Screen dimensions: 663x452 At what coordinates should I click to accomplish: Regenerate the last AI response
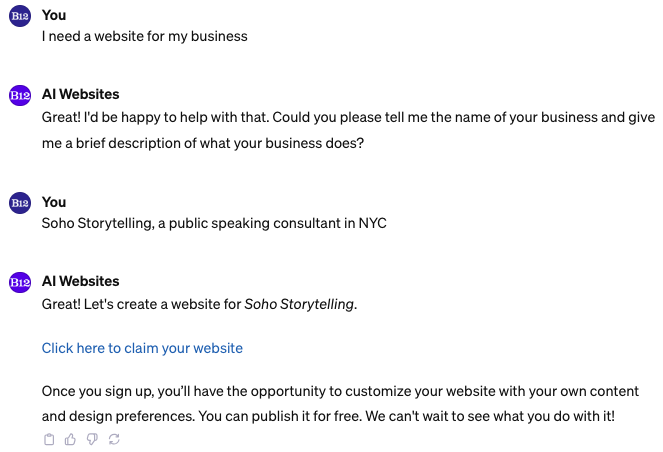tap(113, 439)
